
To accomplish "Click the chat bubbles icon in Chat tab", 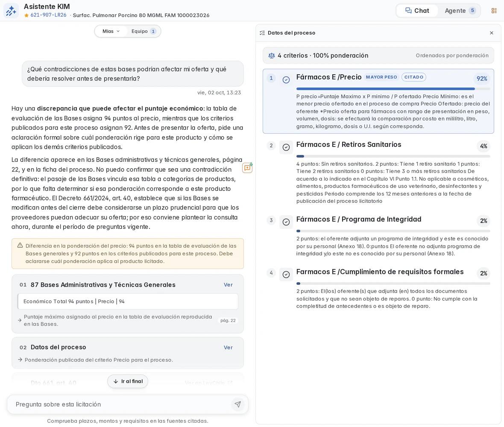I will [408, 11].
